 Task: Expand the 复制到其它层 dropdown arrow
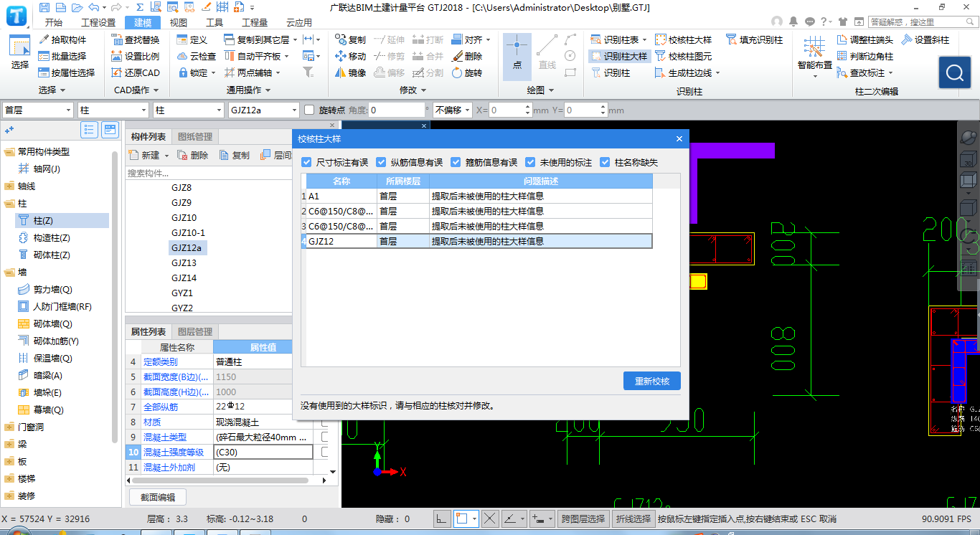click(296, 39)
